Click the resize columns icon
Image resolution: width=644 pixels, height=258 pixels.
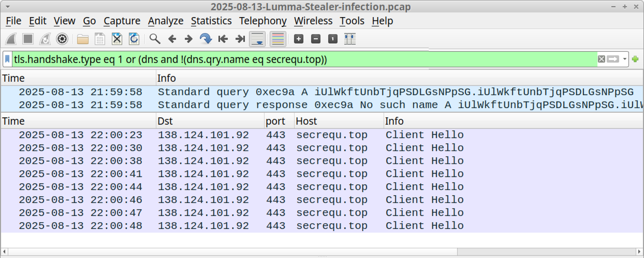click(x=350, y=39)
